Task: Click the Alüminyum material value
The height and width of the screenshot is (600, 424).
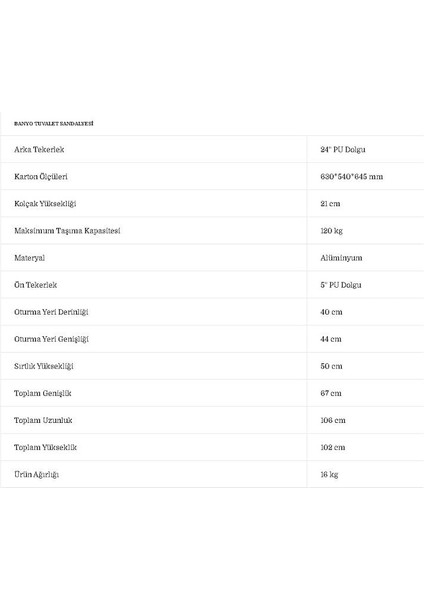Action: [341, 258]
